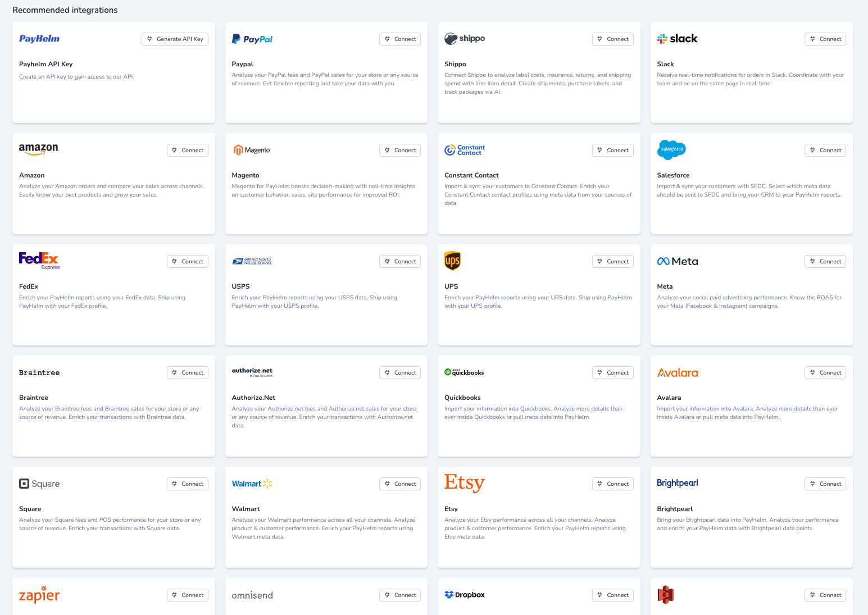Image resolution: width=868 pixels, height=615 pixels.
Task: Click the Zapier logo
Action: pos(39,595)
